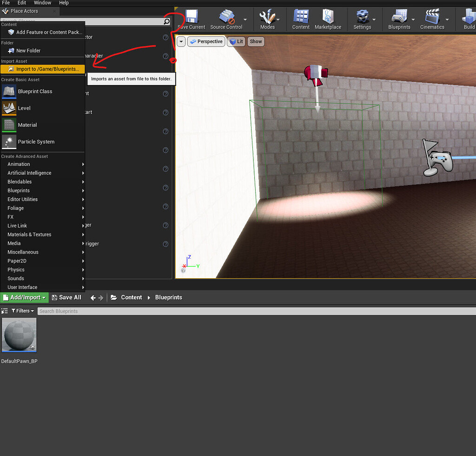Click the Show viewport button
The image size is (476, 456).
256,41
